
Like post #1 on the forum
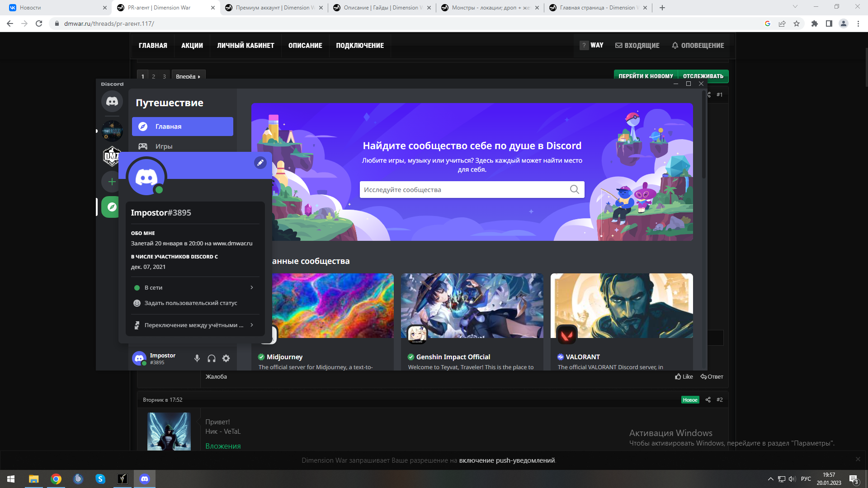click(x=684, y=377)
